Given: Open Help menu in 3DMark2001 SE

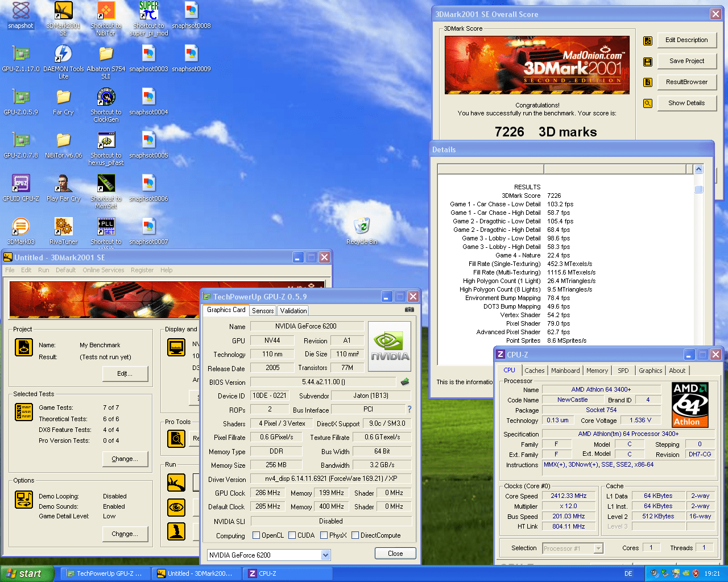Looking at the screenshot, I should tap(166, 270).
